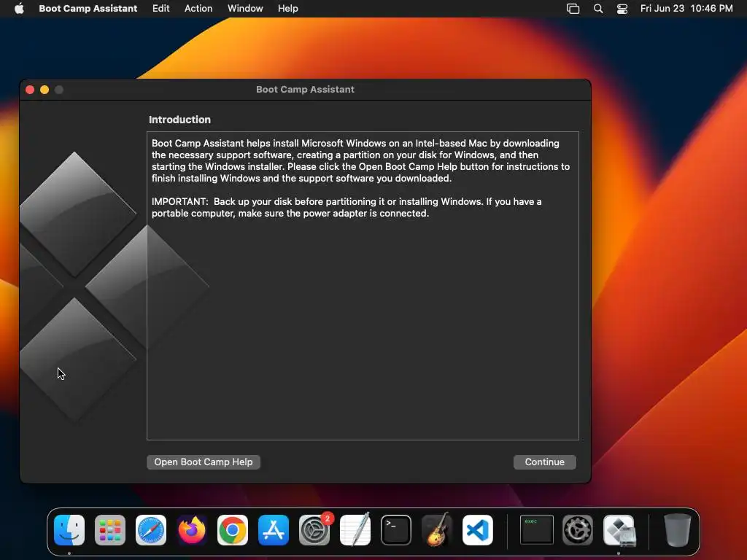Click the IMPORTANT backup warning paragraph
Viewport: 747px width, 560px height.
pyautogui.click(x=347, y=208)
